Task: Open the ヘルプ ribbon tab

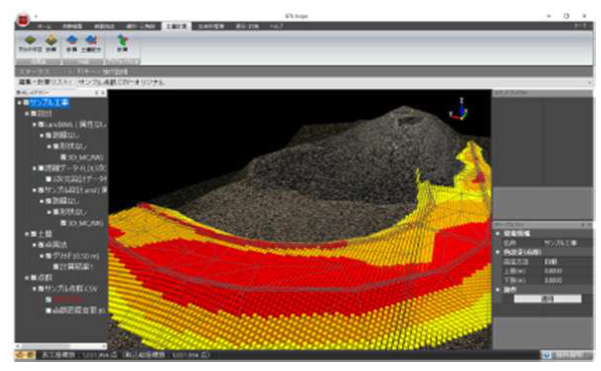Action: pyautogui.click(x=276, y=26)
